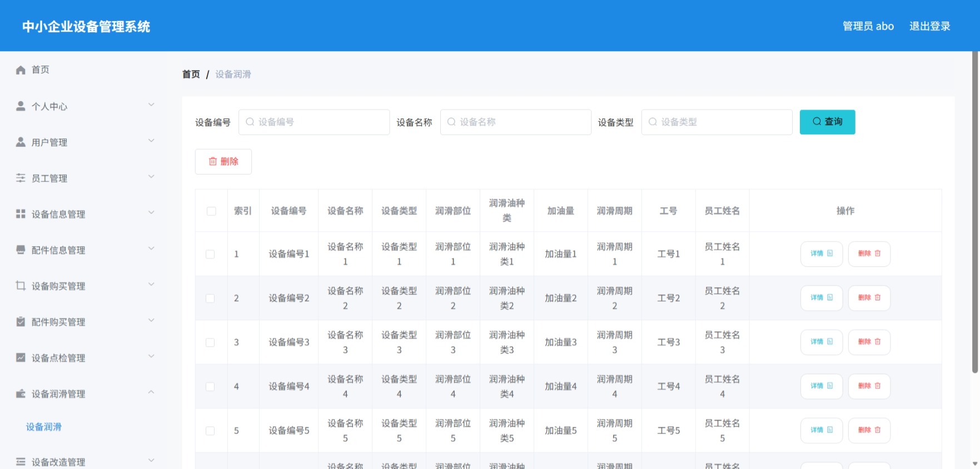Click the document icon in row 3 详情 button
Viewport: 980px width, 469px height.
pos(830,342)
